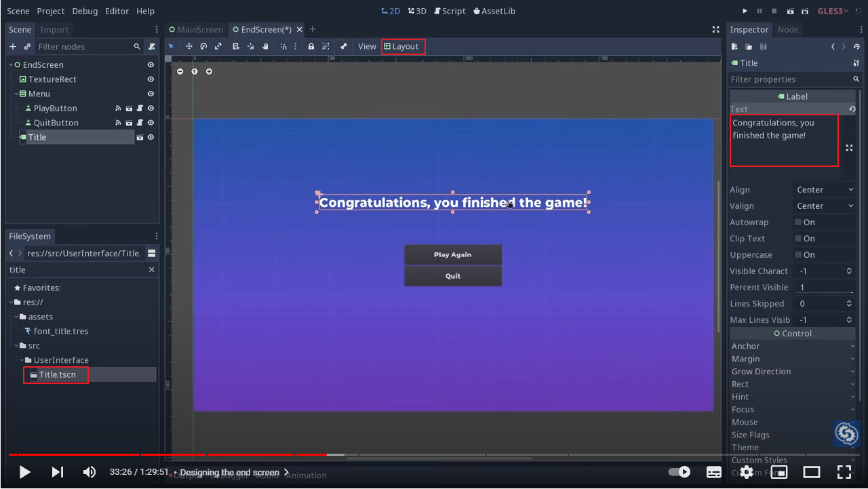Create a new resource in Inspector
The image size is (868, 489).
click(x=734, y=47)
